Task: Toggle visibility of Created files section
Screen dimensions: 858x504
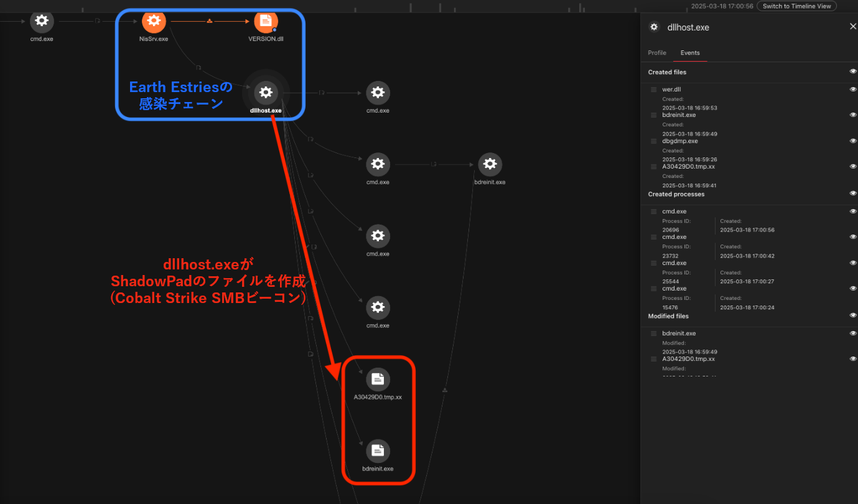Action: tap(853, 72)
